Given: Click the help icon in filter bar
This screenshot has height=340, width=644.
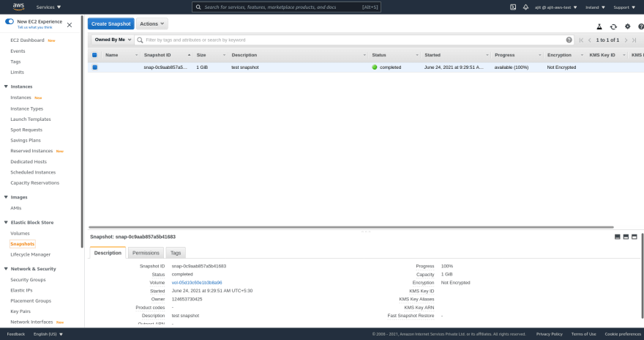Looking at the screenshot, I should [x=569, y=40].
